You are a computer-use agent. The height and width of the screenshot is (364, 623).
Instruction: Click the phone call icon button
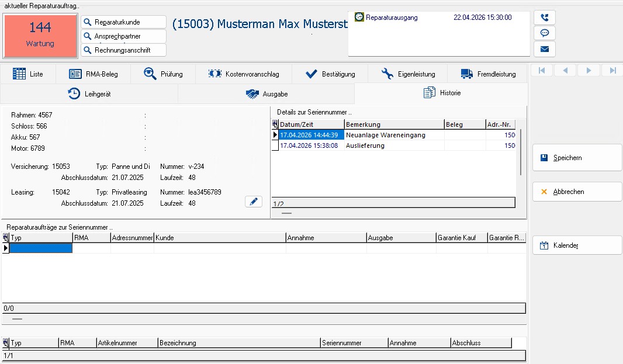[544, 18]
